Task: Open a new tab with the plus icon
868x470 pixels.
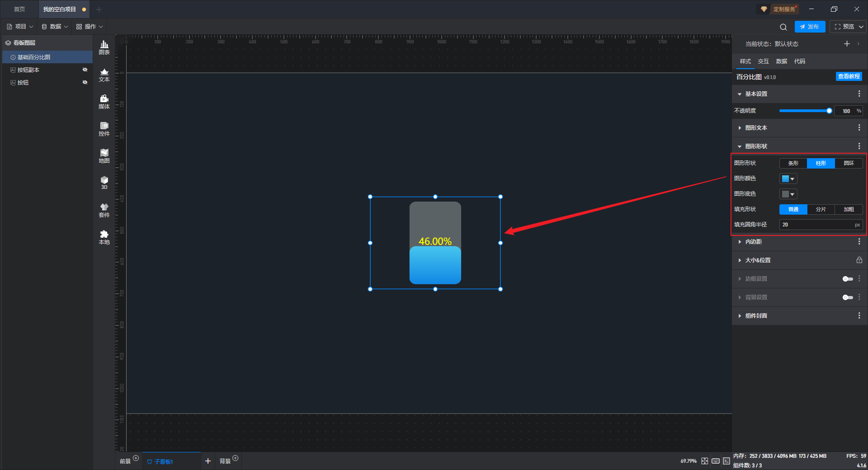Action: [99, 9]
